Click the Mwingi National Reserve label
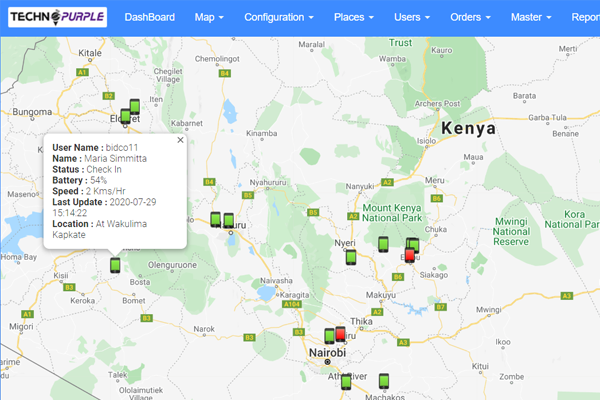This screenshot has width=600, height=400. (511, 232)
